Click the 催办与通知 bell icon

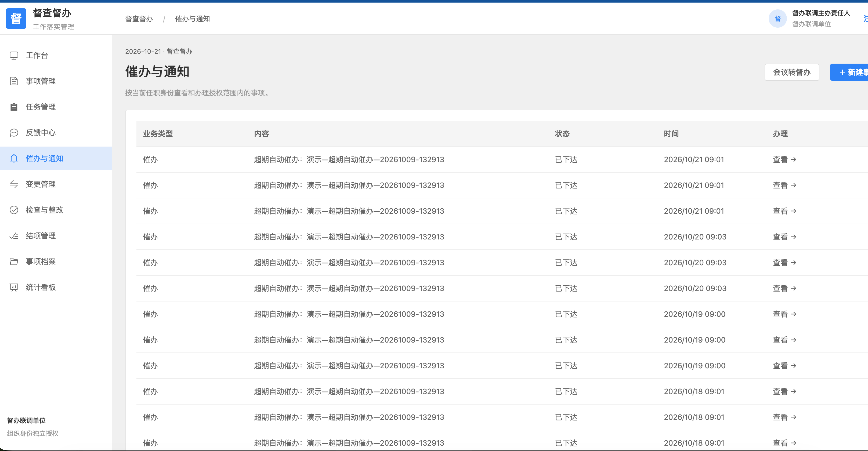point(14,158)
